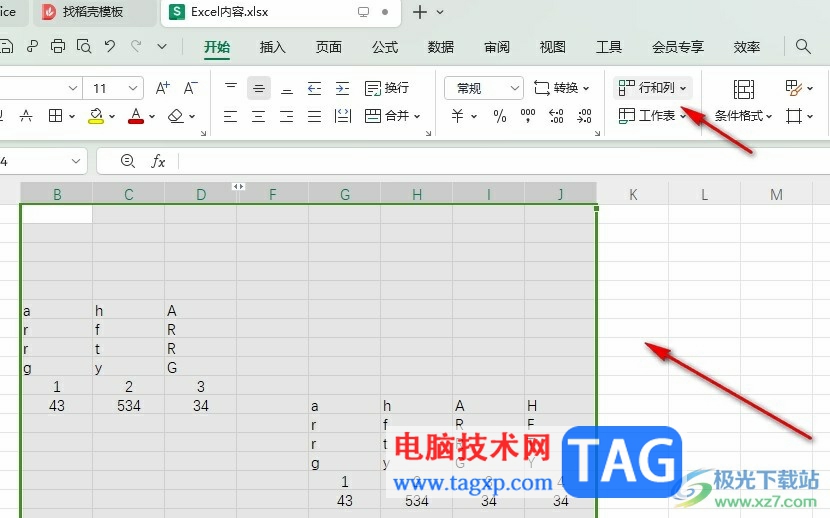Open the 审阅 Review tab

(x=497, y=47)
